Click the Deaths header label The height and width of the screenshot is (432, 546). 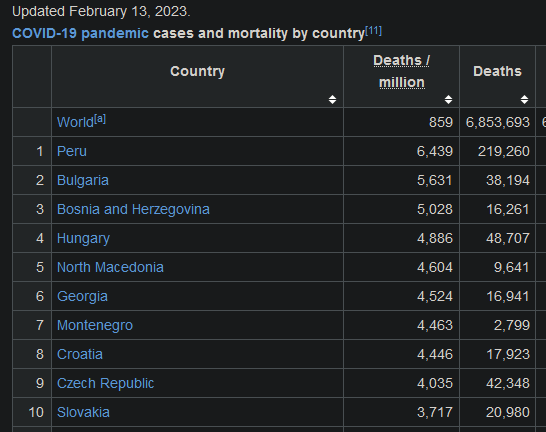coord(497,71)
